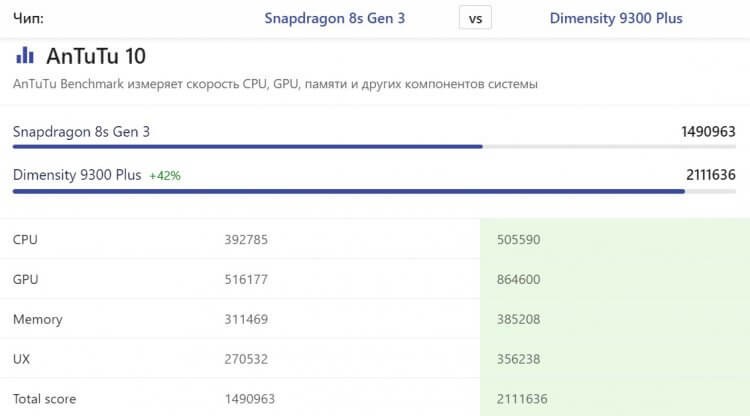Click the Memory row label
This screenshot has width=750, height=416.
tap(38, 319)
